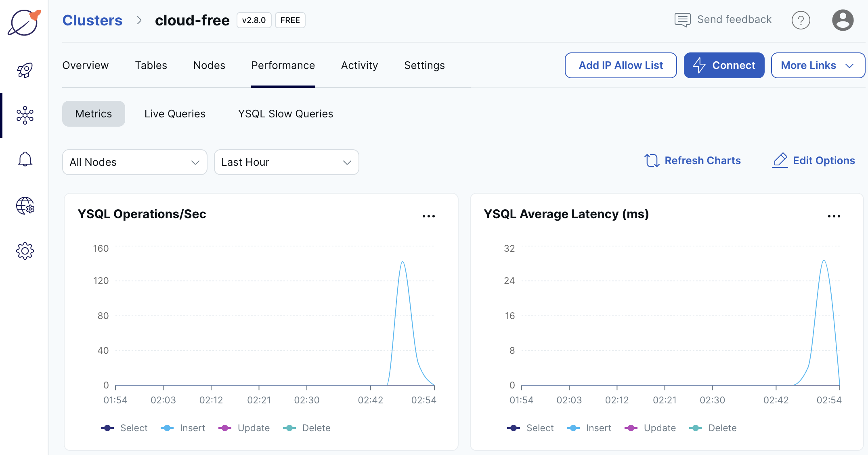Image resolution: width=868 pixels, height=455 pixels.
Task: Click the Yugabyte logo
Action: point(24,23)
